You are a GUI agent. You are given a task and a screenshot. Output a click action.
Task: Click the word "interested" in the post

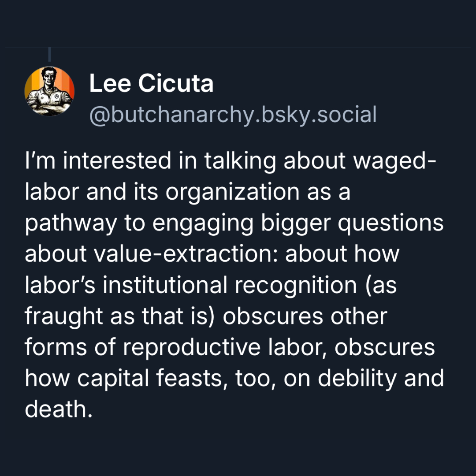tap(117, 161)
